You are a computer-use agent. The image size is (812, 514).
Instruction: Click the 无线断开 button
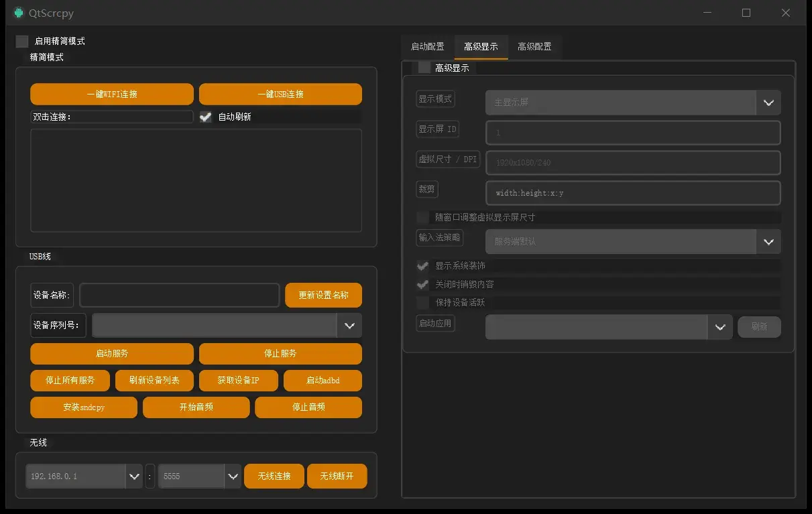tap(337, 476)
